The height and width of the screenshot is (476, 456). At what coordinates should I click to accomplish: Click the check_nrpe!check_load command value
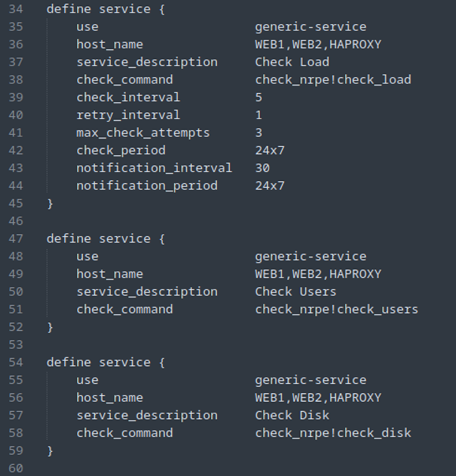[x=333, y=80]
